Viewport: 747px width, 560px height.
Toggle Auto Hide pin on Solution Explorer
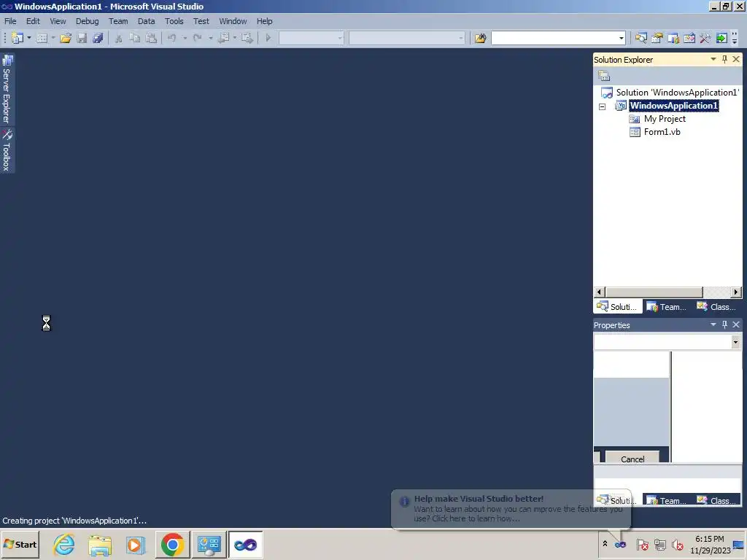pos(724,59)
